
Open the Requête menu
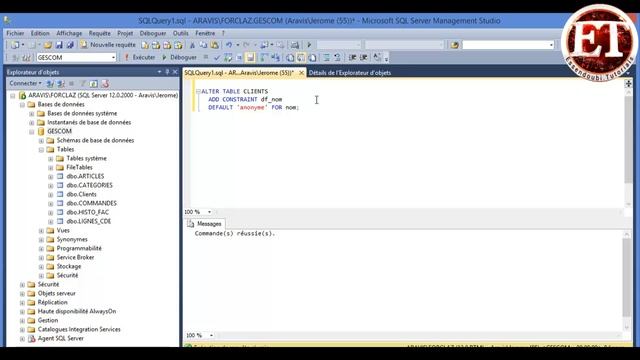pyautogui.click(x=100, y=33)
